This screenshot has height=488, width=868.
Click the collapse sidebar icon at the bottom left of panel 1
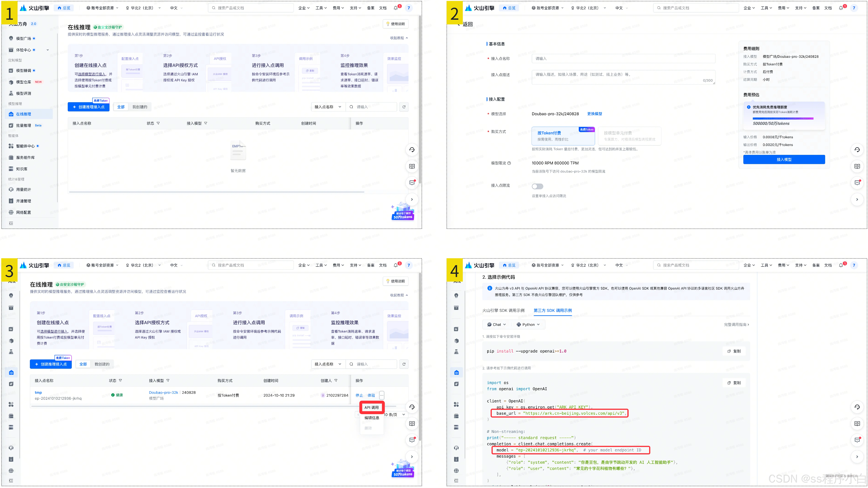point(11,223)
